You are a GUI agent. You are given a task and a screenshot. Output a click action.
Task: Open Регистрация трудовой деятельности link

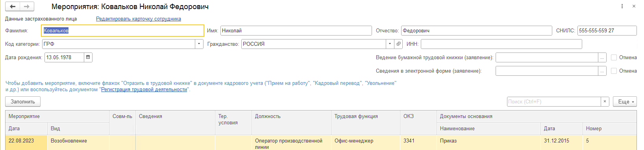tap(144, 90)
